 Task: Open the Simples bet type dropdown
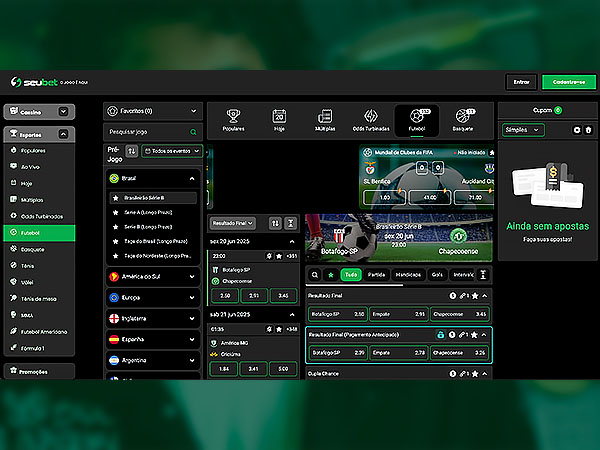pyautogui.click(x=523, y=130)
